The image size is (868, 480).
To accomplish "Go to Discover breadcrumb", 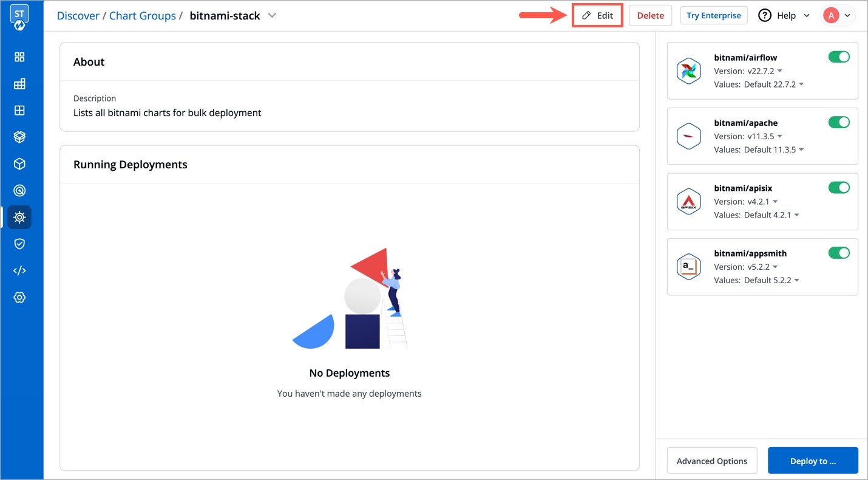I will pyautogui.click(x=78, y=16).
